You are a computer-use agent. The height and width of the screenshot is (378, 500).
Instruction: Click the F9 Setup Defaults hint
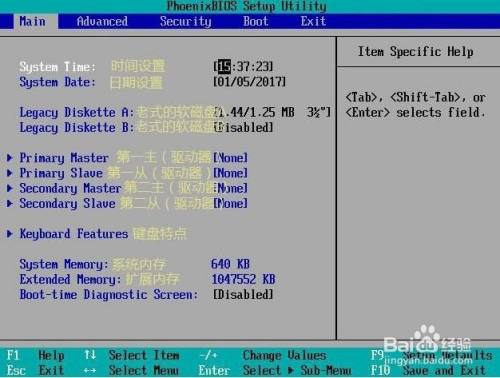click(432, 355)
